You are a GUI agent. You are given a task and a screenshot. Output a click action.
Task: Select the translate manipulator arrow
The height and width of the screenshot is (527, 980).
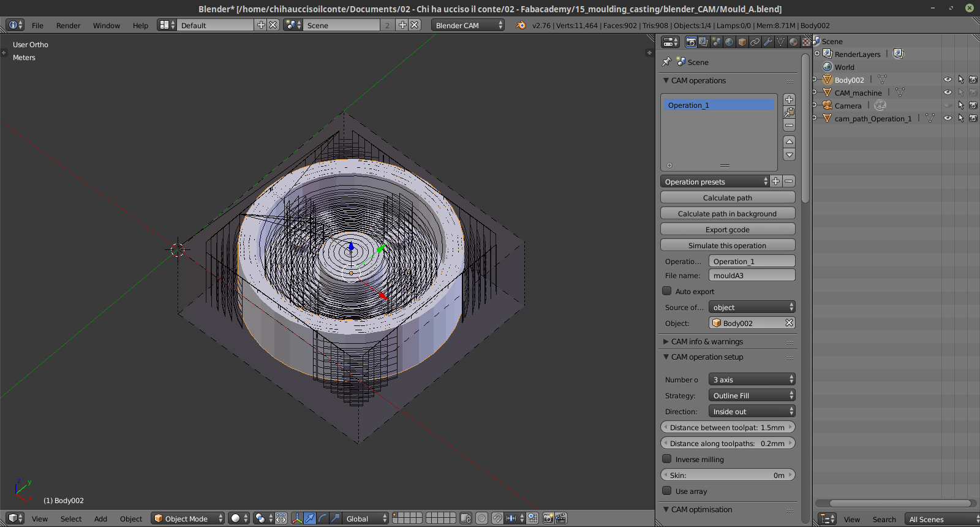point(310,518)
